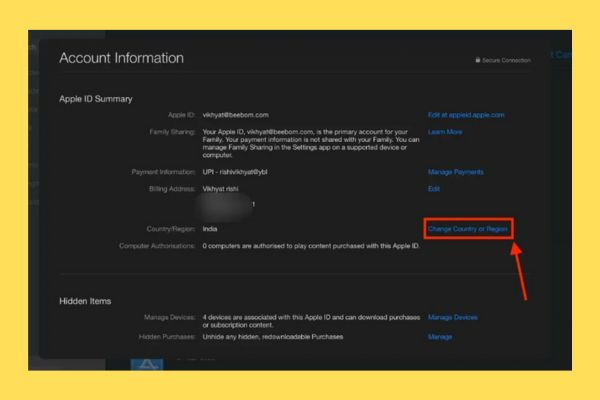
Task: Open the Manage Devices link
Action: (452, 317)
